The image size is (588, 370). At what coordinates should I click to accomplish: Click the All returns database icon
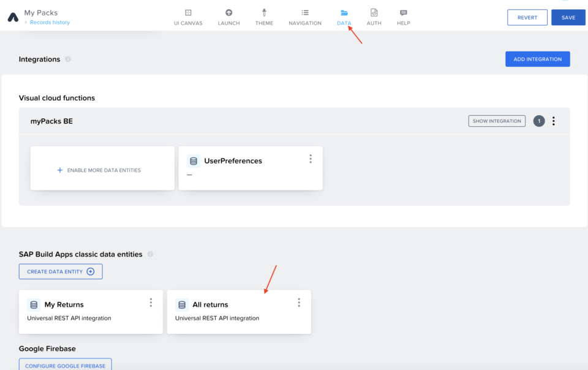click(x=182, y=305)
